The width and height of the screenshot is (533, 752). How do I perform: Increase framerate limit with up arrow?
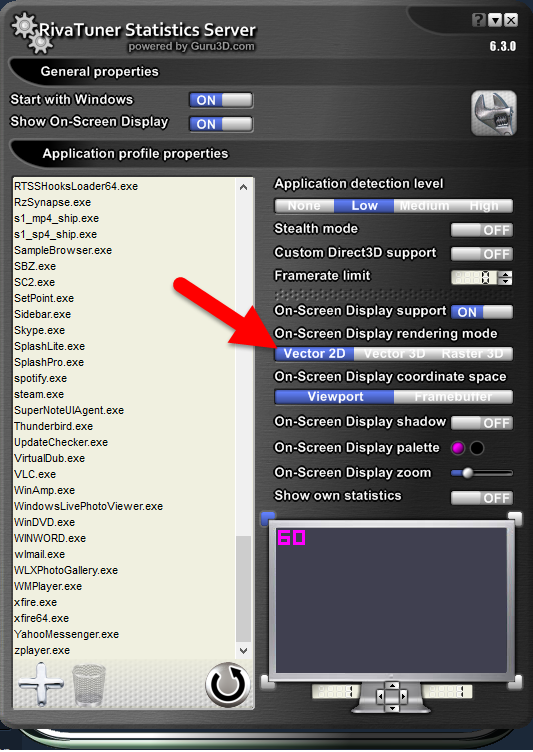pos(506,274)
